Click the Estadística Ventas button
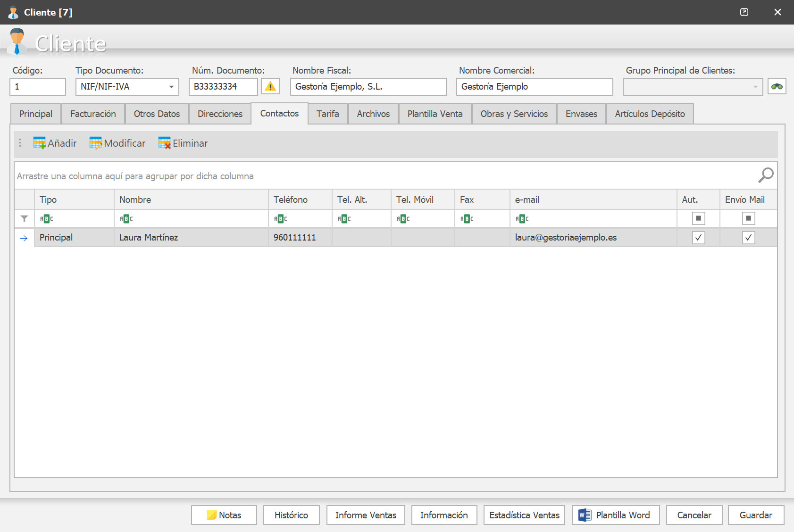This screenshot has height=532, width=794. pos(524,515)
